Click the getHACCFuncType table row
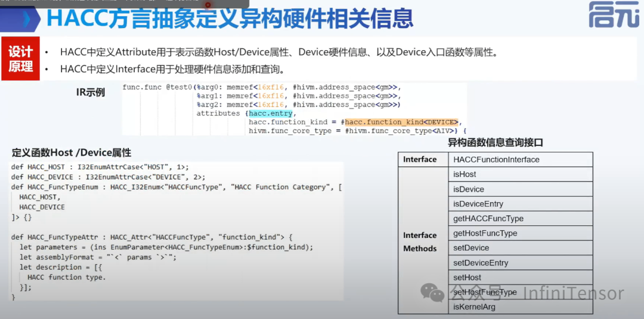The height and width of the screenshot is (319, 644). pyautogui.click(x=521, y=218)
